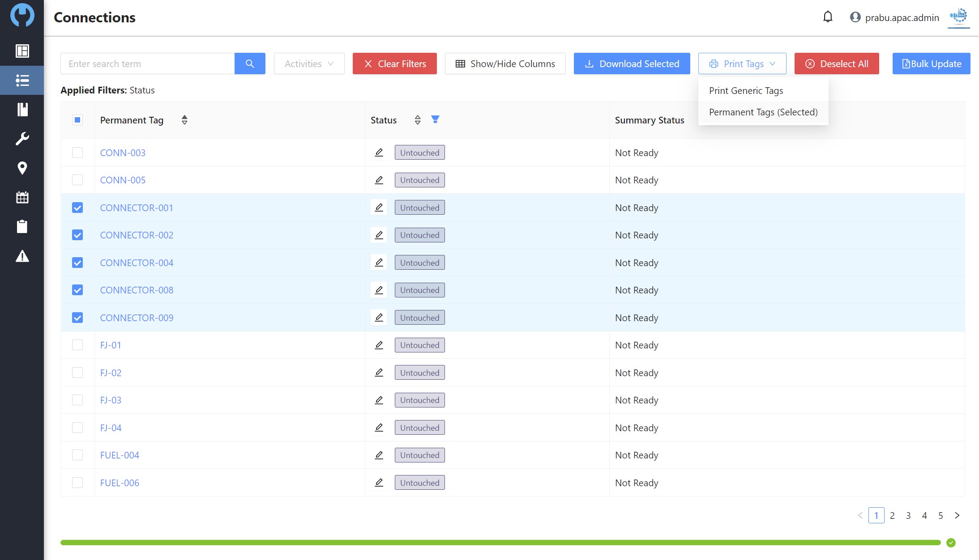Sort by Status column
This screenshot has height=560, width=979.
point(418,120)
